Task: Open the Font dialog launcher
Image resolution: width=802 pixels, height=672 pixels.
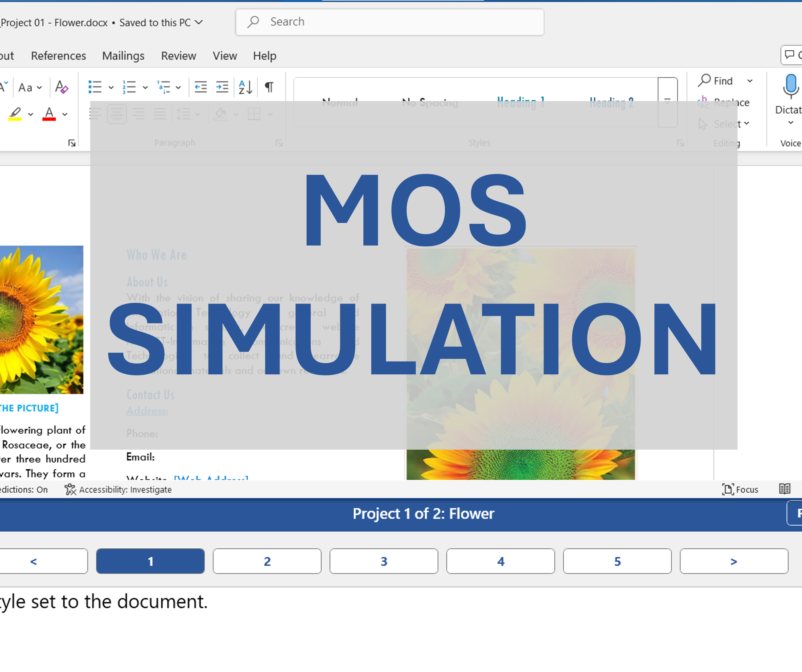Action: tap(72, 143)
